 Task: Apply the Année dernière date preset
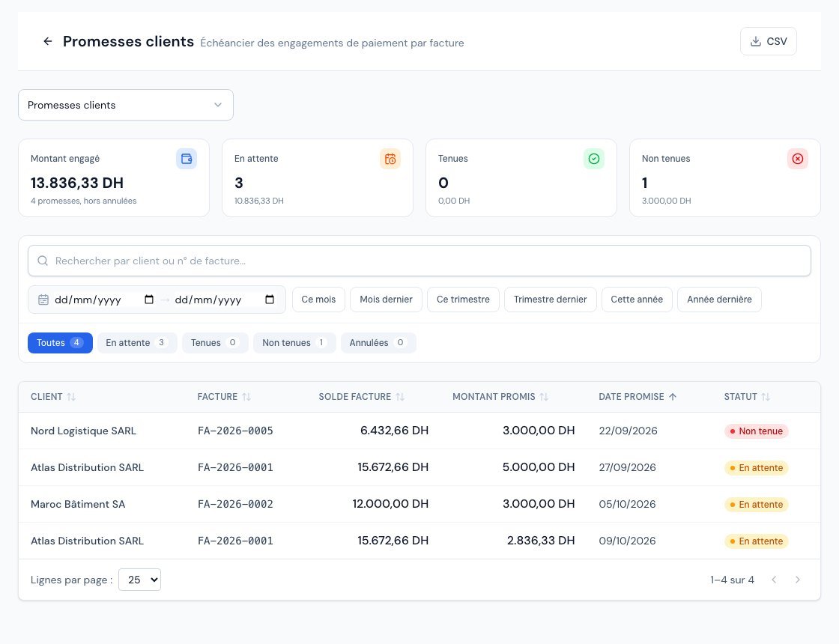(719, 300)
